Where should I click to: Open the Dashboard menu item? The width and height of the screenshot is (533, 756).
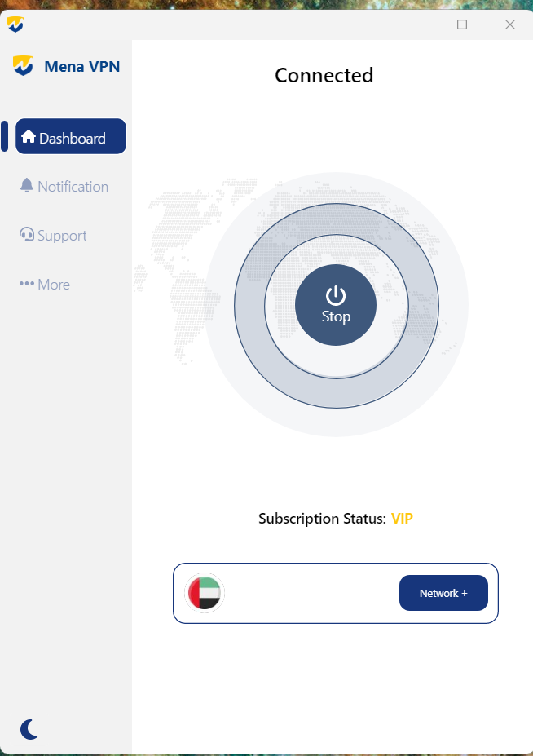click(71, 136)
